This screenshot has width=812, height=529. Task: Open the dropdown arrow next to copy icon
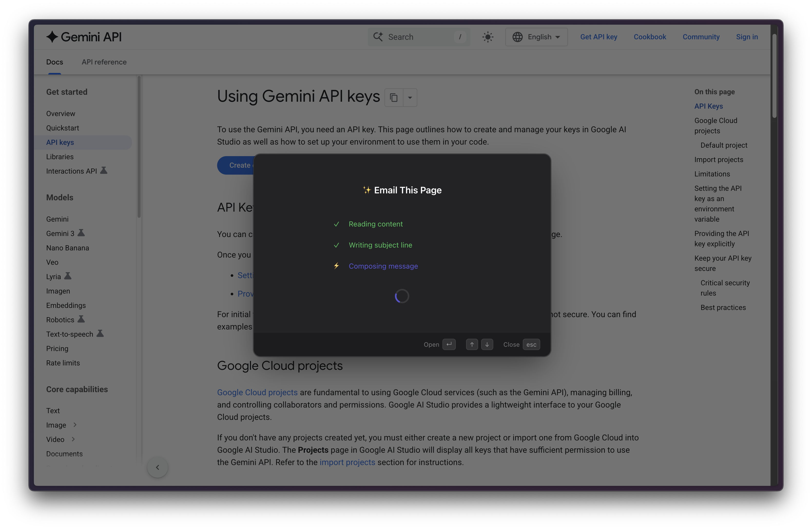[410, 98]
